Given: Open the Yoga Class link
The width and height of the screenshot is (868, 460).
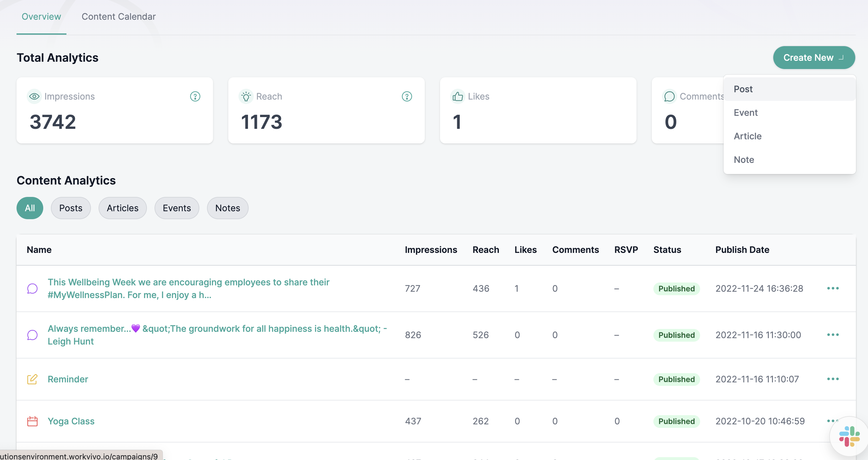Looking at the screenshot, I should tap(71, 421).
